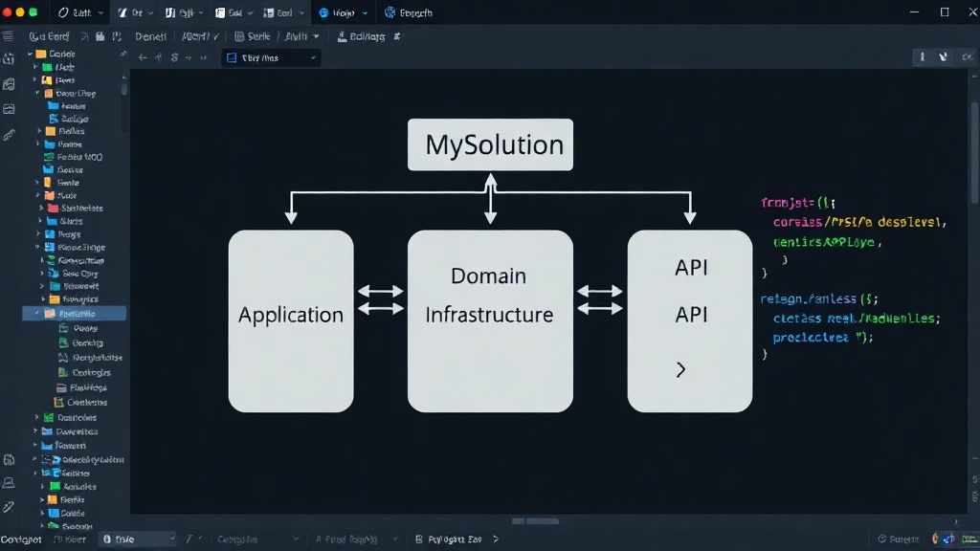Click the right chevron inside the API box

coord(680,370)
